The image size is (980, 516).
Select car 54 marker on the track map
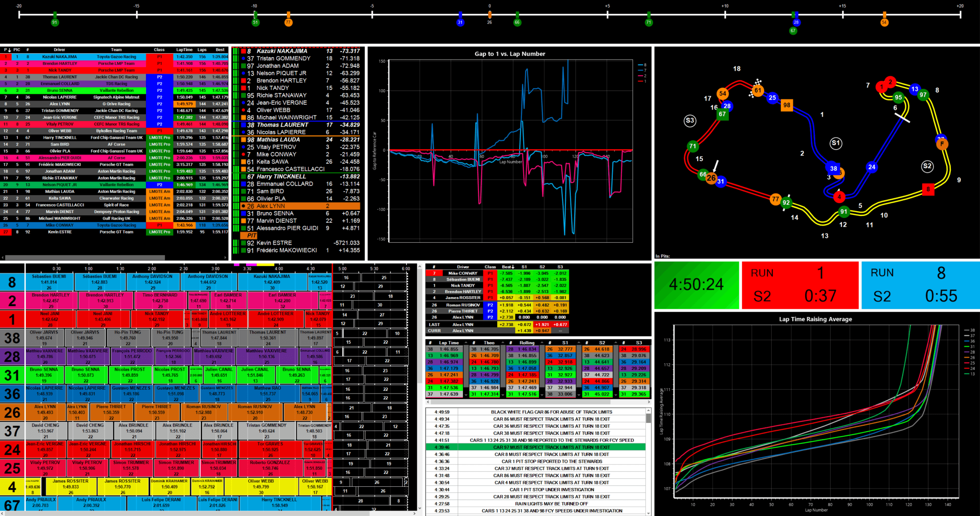click(723, 94)
